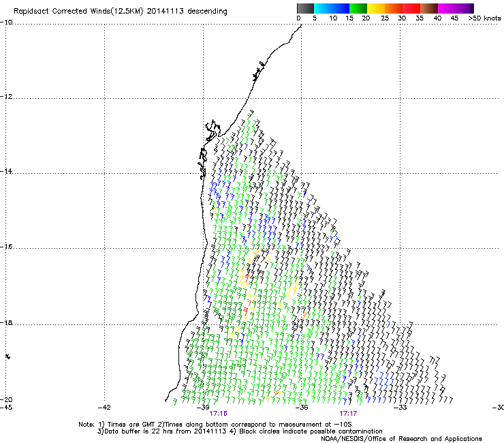
Task: Click the longitude axis label '-45'
Action: (6, 408)
